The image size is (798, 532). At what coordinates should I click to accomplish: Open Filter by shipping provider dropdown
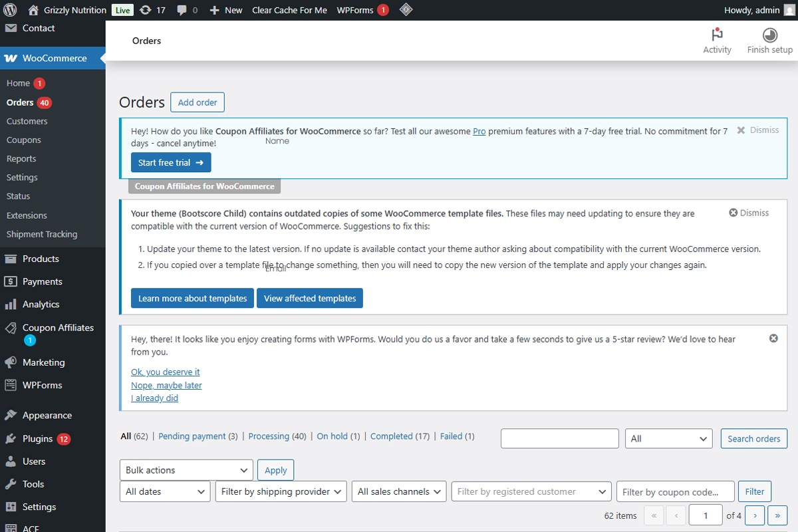click(x=281, y=491)
